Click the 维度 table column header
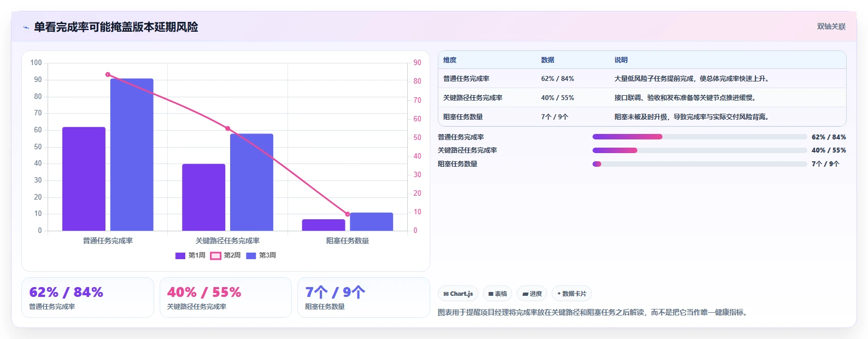This screenshot has width=868, height=339. [x=450, y=60]
